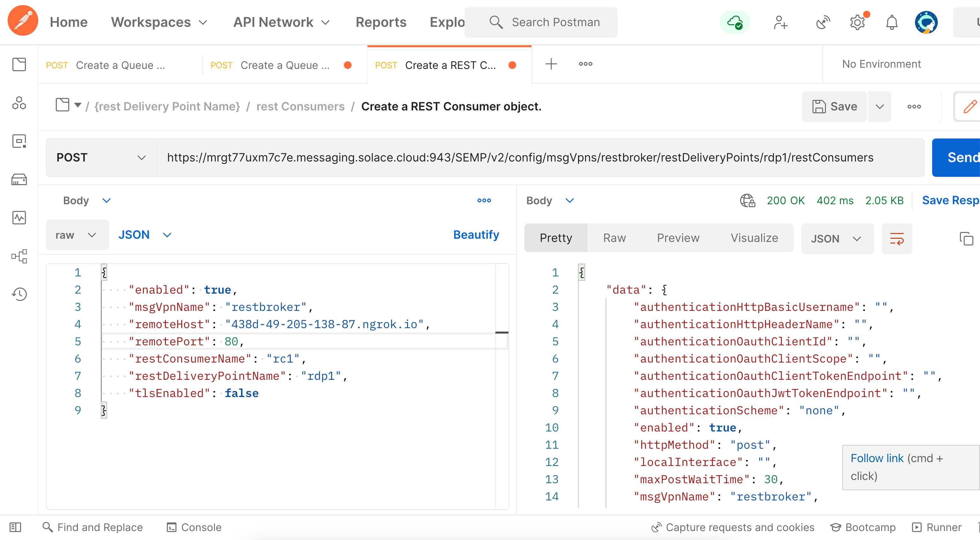The height and width of the screenshot is (540, 980).
Task: Open the Collections sidebar icon
Action: click(x=19, y=64)
